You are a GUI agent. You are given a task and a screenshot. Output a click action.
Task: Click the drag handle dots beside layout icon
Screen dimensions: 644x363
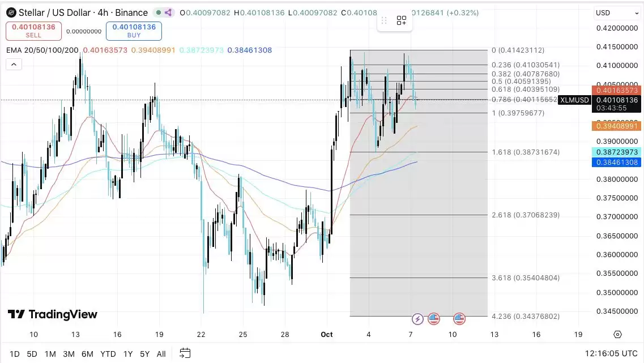(384, 20)
